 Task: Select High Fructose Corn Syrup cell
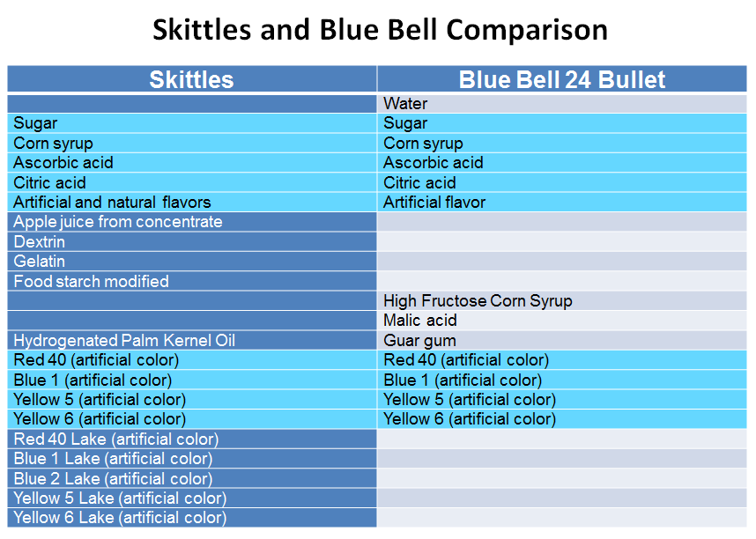(562, 301)
